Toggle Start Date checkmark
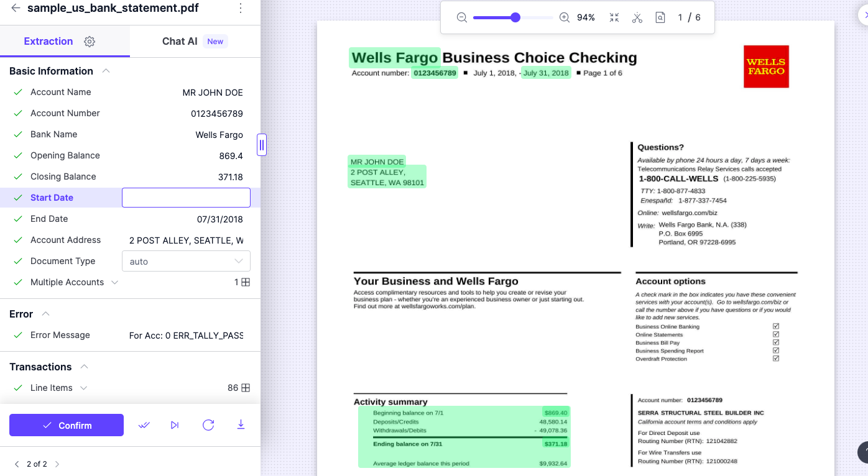The image size is (868, 476). click(18, 198)
